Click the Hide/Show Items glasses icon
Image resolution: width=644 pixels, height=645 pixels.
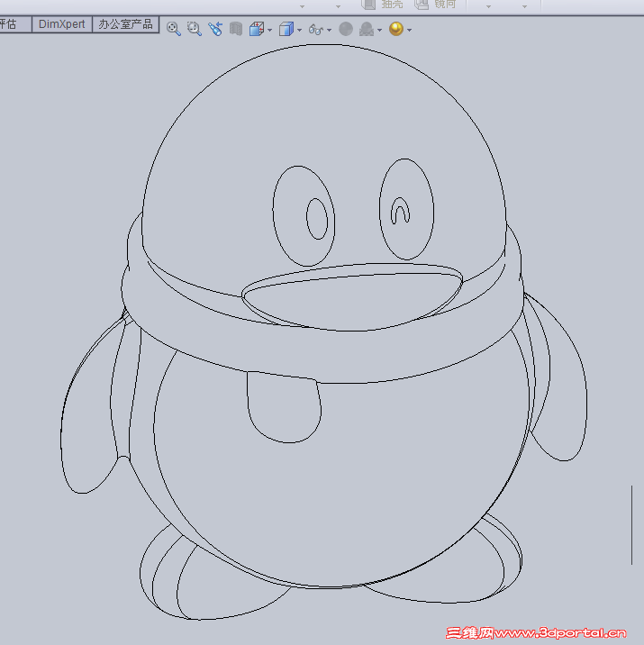tap(316, 30)
